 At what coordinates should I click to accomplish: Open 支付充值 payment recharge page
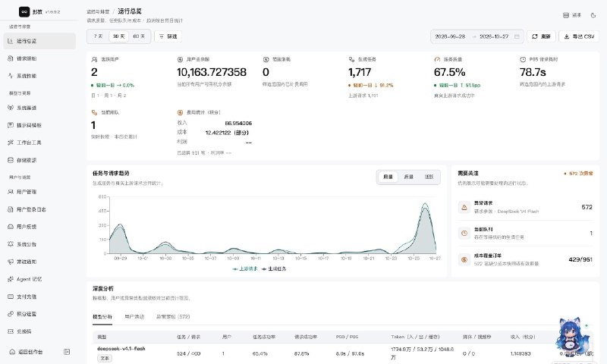point(39,297)
